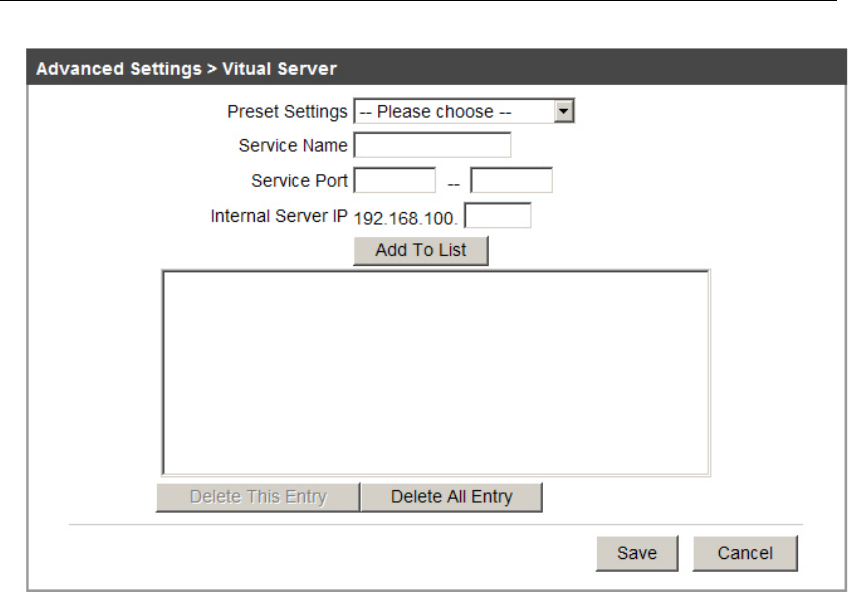Screen dimensions: 851x592
Task: Click the Service Name label
Action: click(x=293, y=146)
